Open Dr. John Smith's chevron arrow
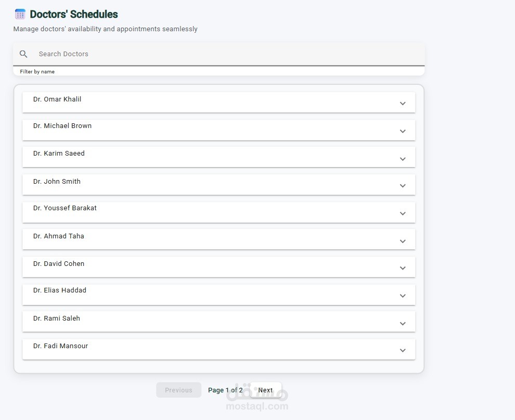Viewport: 515px width, 420px height. [403, 186]
